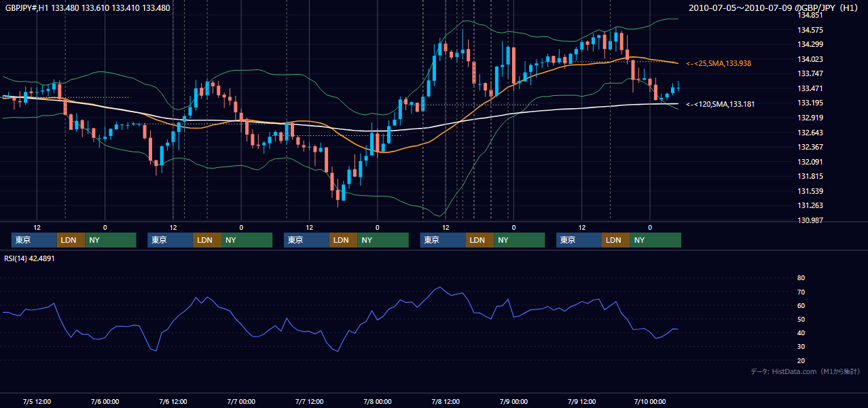Click price axis value 132.919
Image resolution: width=868 pixels, height=408 pixels.
click(810, 118)
